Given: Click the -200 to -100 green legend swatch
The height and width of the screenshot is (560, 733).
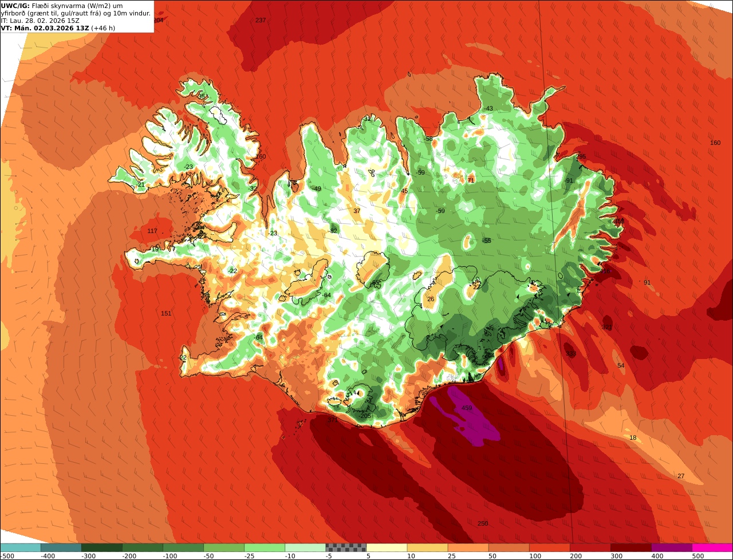Looking at the screenshot, I should tap(142, 547).
